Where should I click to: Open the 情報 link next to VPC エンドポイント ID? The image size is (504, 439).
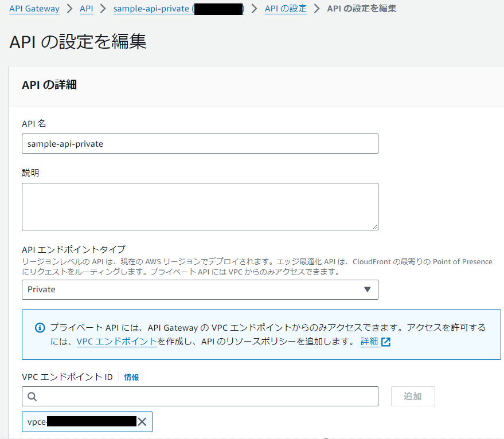point(131,377)
